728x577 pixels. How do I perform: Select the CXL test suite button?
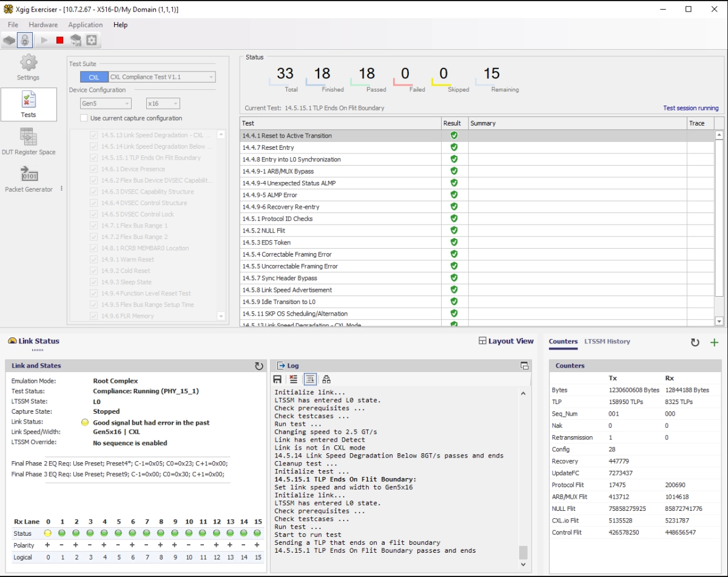(94, 77)
